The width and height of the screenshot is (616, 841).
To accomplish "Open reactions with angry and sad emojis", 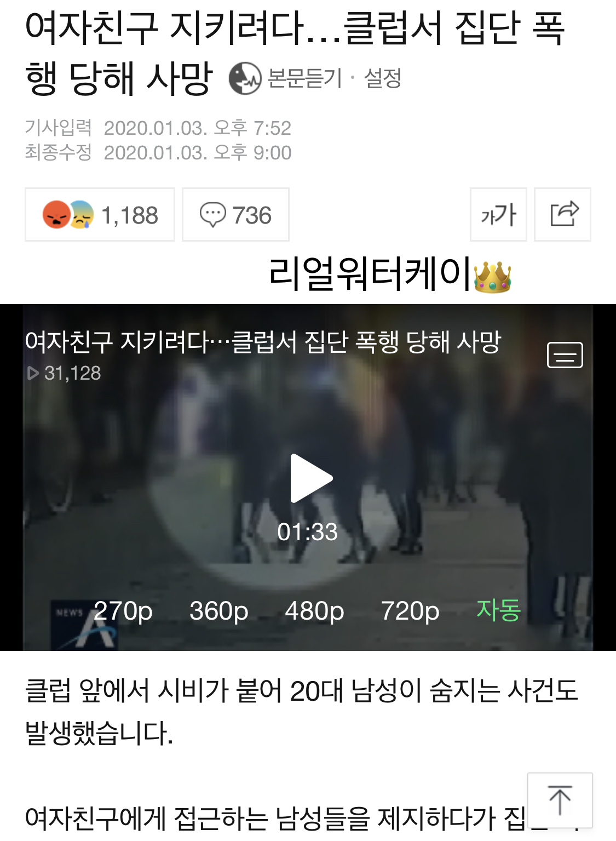I will pos(100,215).
